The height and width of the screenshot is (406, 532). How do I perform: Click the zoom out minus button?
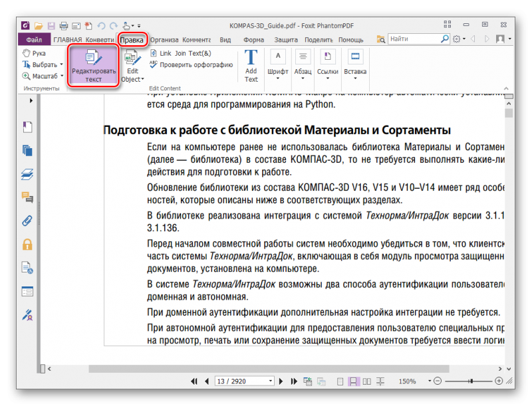pos(438,381)
